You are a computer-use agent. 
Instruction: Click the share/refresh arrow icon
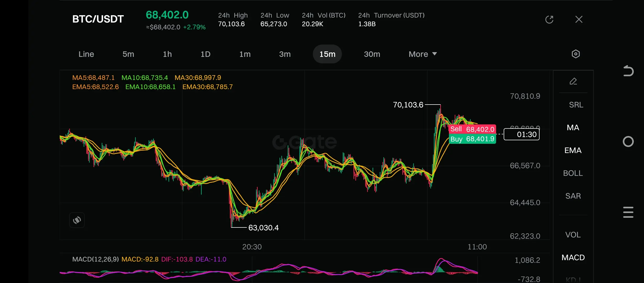(x=549, y=19)
